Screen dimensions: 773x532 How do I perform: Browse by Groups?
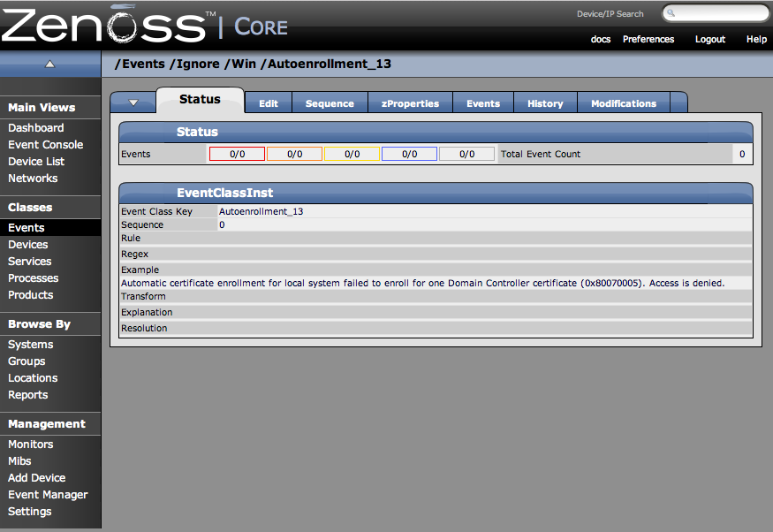[27, 361]
